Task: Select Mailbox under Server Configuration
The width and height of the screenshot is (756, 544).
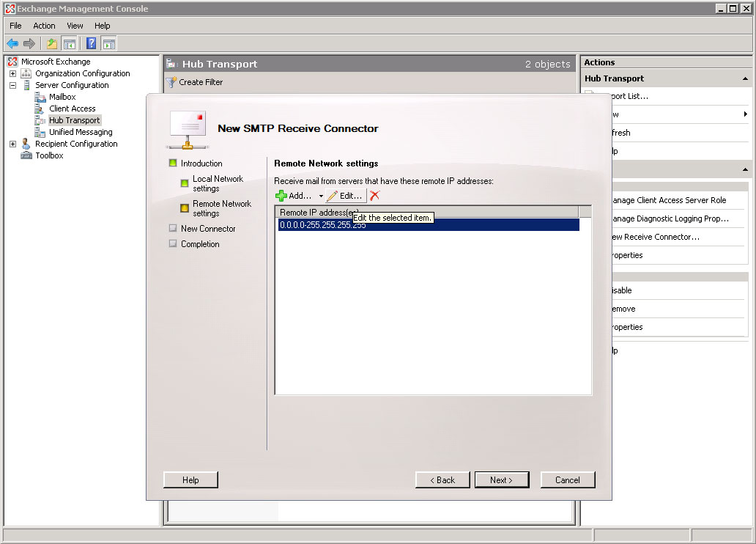Action: tap(62, 97)
